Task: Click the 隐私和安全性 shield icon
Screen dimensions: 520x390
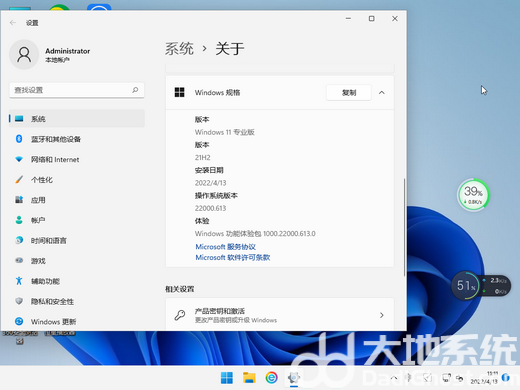Action: tap(19, 301)
